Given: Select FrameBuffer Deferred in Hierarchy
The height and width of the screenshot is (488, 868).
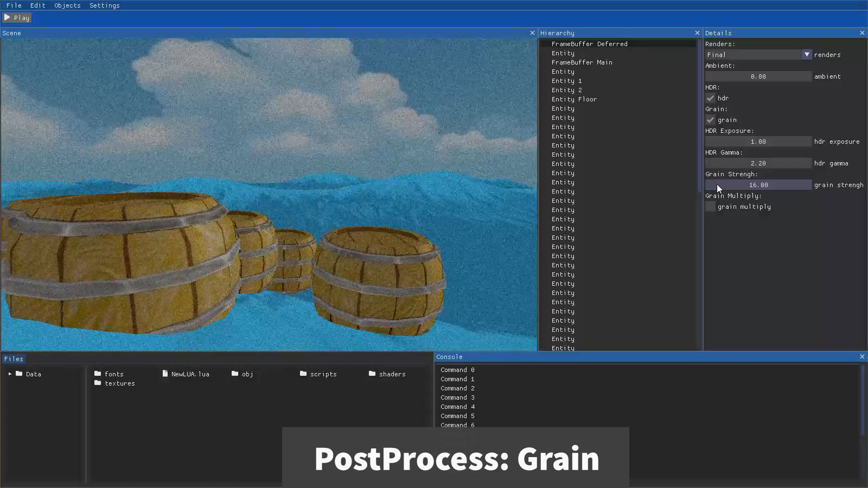Looking at the screenshot, I should 589,44.
